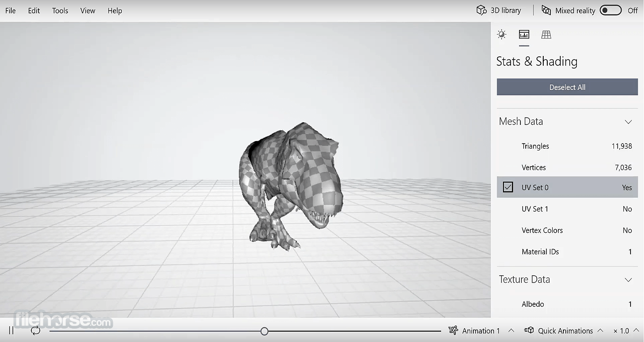The height and width of the screenshot is (342, 644).
Task: Open the playback speed × 1.0 chevron
Action: pos(636,331)
